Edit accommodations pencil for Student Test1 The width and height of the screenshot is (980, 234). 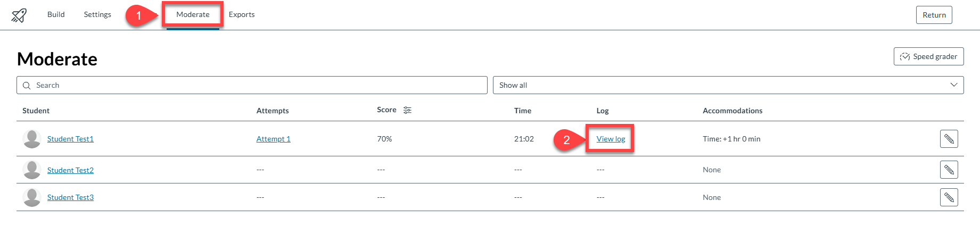click(x=949, y=139)
